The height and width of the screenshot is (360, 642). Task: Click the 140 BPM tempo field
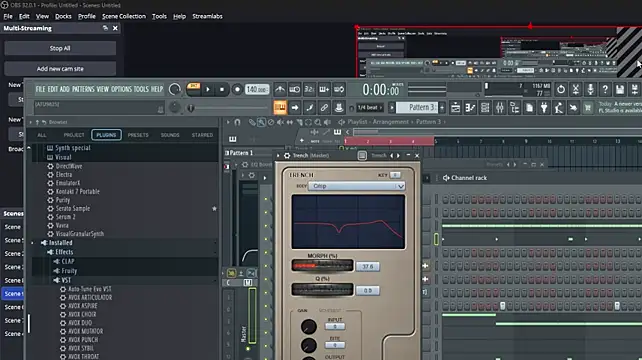click(257, 89)
